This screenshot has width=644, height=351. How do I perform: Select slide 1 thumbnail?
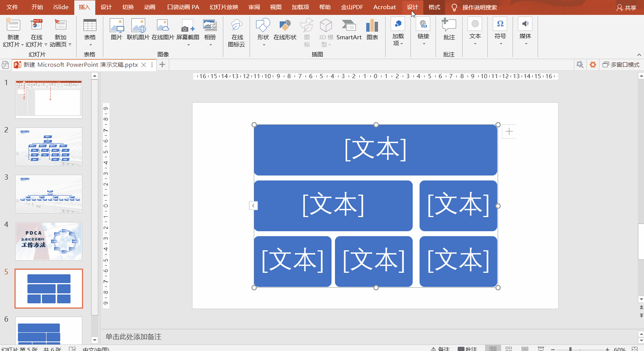pos(49,99)
